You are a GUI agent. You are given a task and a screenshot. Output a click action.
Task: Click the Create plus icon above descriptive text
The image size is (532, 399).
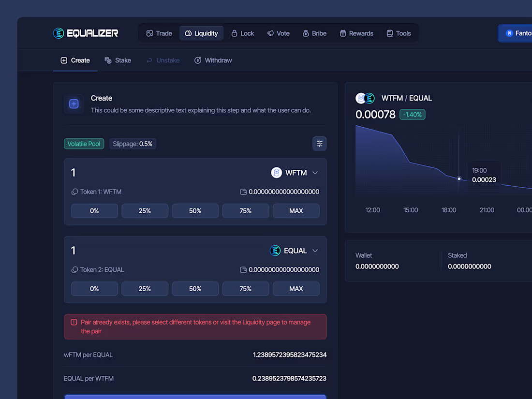point(74,104)
